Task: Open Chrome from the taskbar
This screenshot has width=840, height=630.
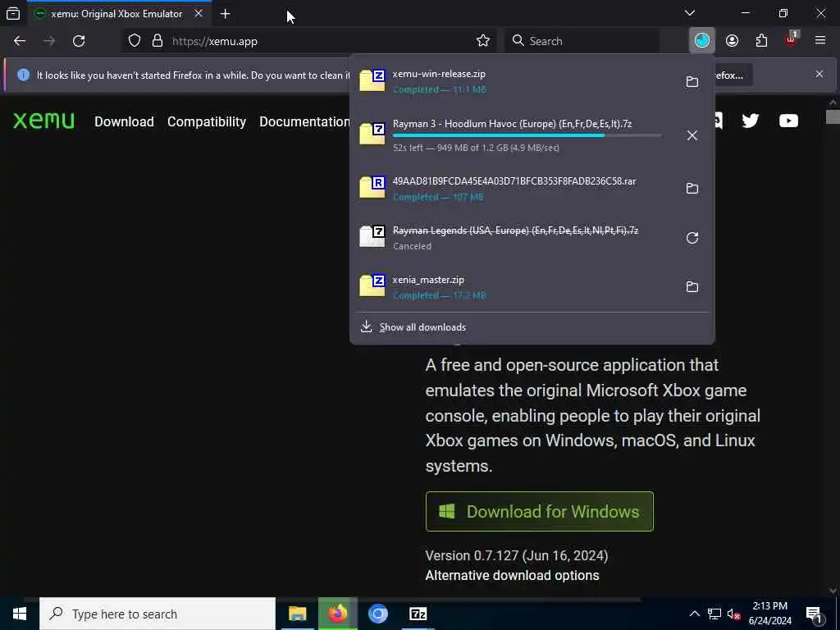Action: tap(377, 614)
